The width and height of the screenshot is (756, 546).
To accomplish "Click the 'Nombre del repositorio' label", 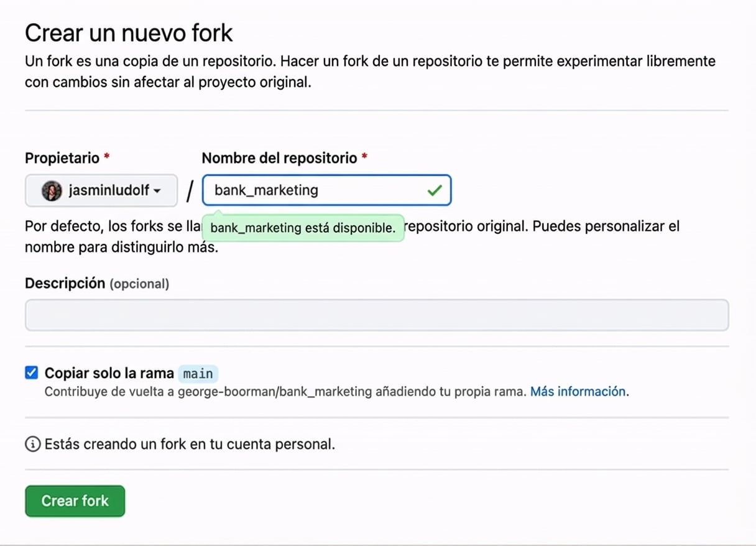I will click(x=285, y=158).
